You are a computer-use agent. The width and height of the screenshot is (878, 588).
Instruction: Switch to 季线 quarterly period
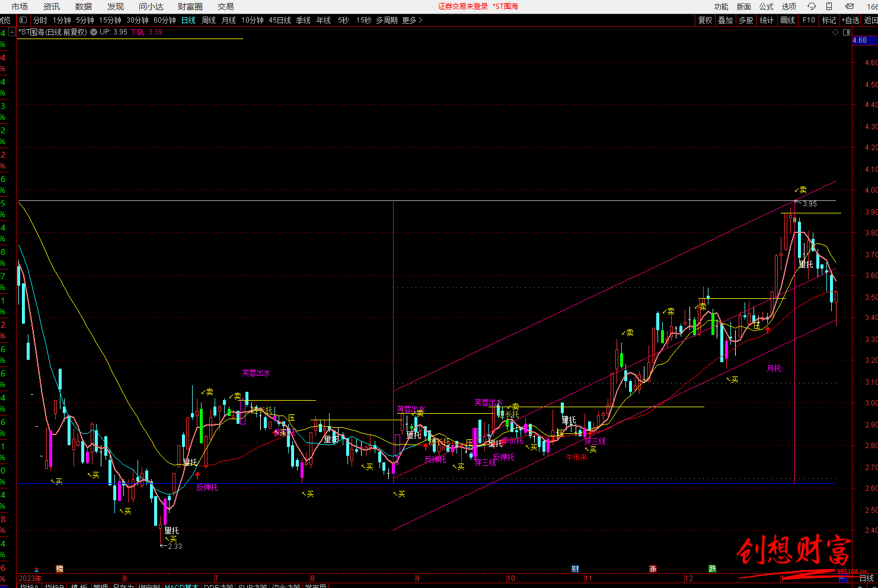[x=304, y=20]
